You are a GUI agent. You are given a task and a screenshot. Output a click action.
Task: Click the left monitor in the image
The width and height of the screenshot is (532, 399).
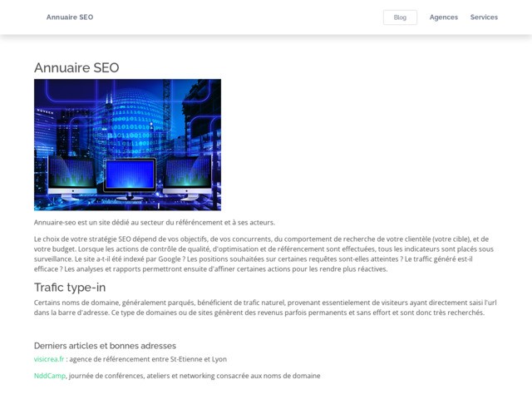[x=71, y=175]
